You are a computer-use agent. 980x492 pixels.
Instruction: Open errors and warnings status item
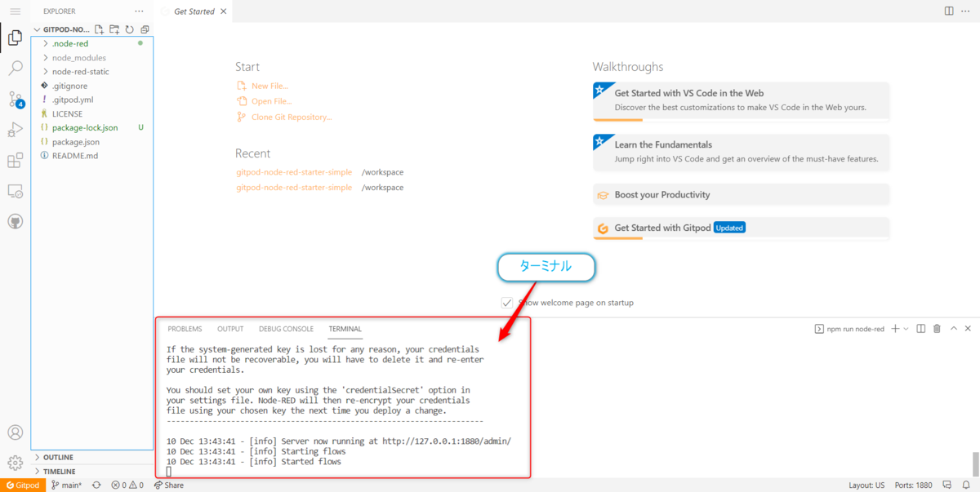(127, 485)
